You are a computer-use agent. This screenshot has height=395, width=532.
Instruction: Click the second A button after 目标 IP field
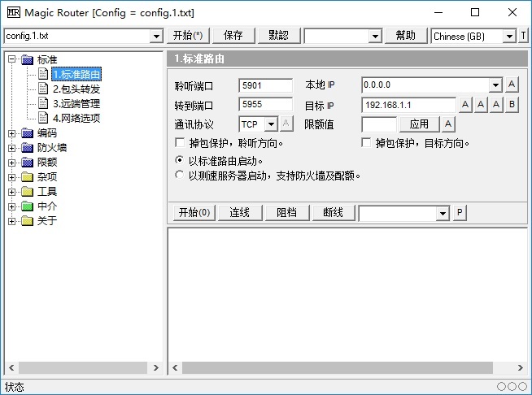tap(481, 104)
